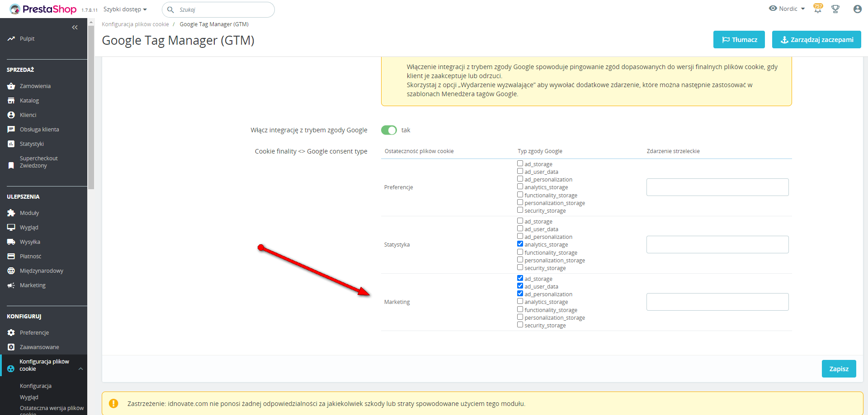
Task: Open Konfiguracja submenu item
Action: pyautogui.click(x=36, y=386)
